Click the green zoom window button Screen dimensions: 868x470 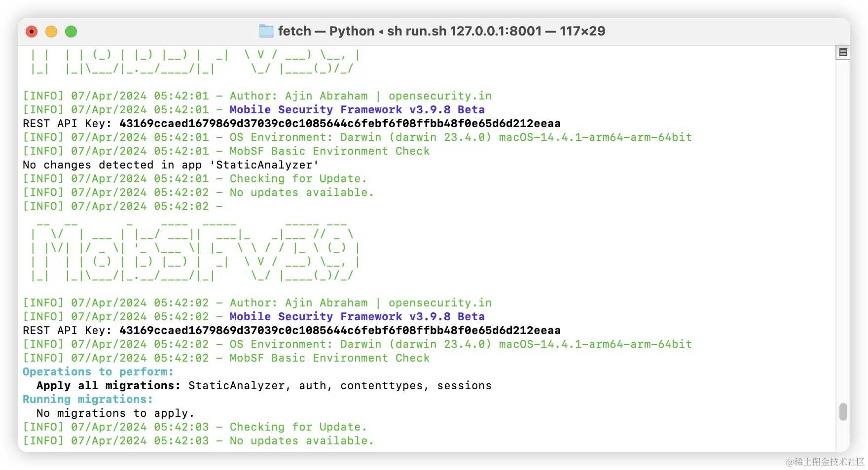click(x=71, y=32)
